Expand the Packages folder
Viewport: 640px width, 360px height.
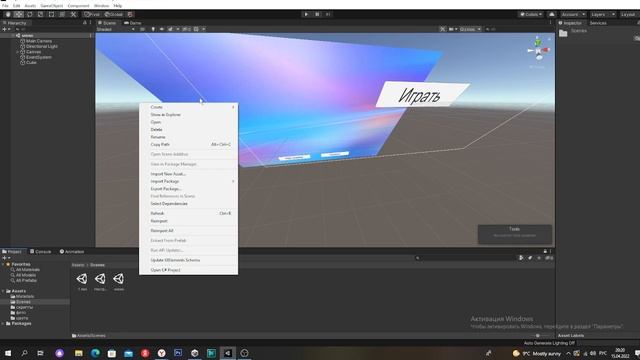pos(3,323)
